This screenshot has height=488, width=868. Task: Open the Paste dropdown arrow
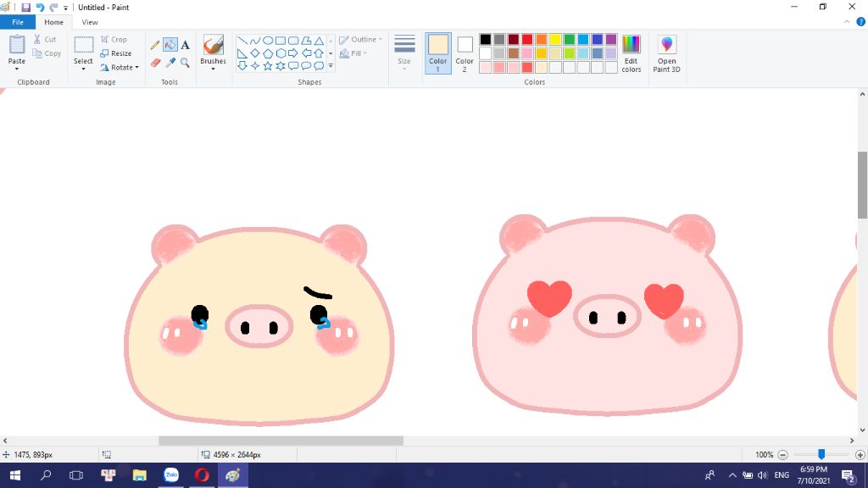(17, 69)
